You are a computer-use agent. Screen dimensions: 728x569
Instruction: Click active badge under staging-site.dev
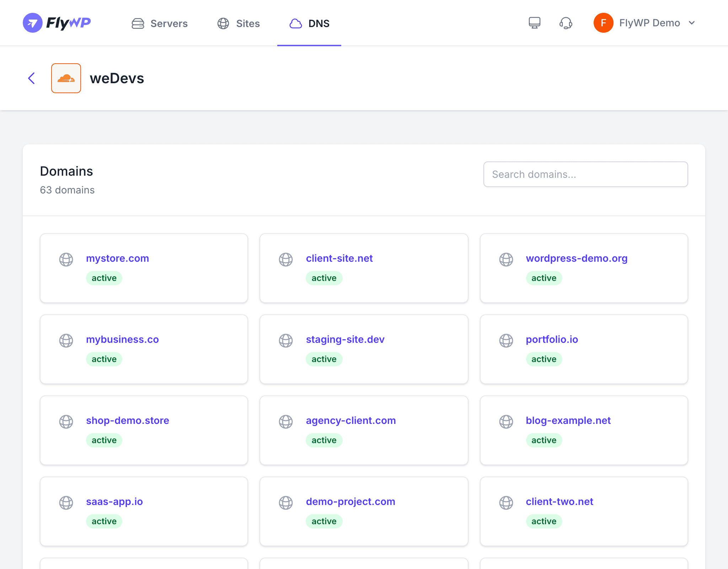(x=324, y=359)
